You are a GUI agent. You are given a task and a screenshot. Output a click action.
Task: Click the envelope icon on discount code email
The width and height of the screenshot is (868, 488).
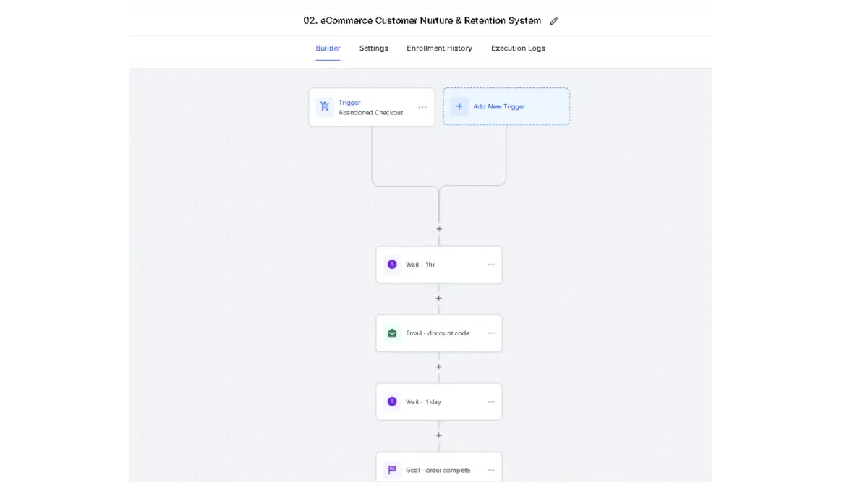392,333
